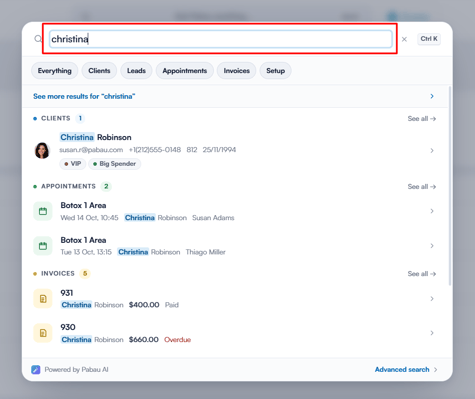Click phone number +1(212)555-0148
The width and height of the screenshot is (475, 399).
coord(155,150)
